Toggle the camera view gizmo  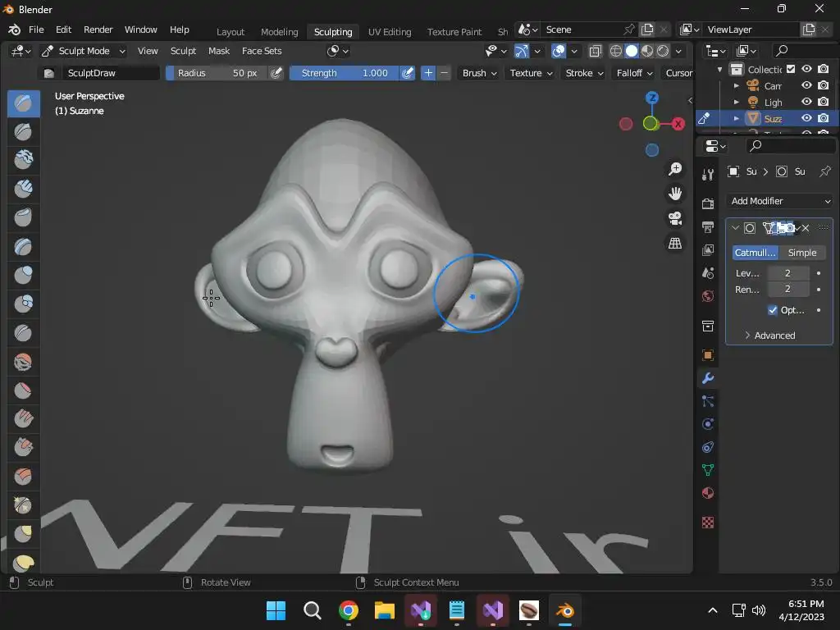pos(675,218)
